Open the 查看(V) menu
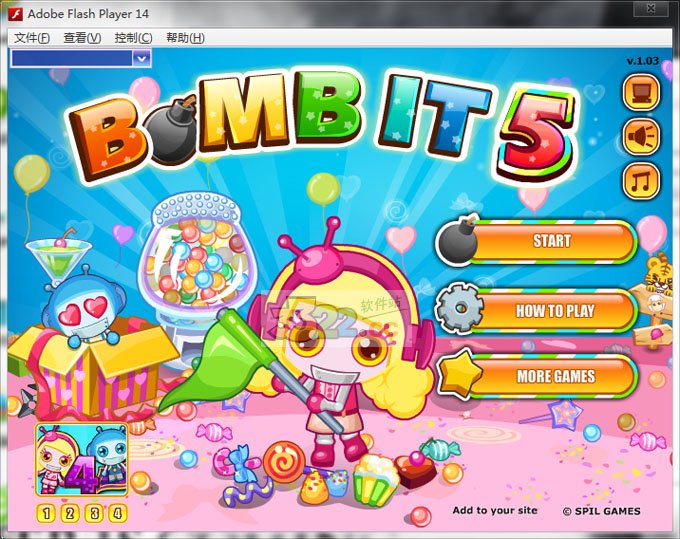Screen dimensions: 680x539 [x=82, y=38]
